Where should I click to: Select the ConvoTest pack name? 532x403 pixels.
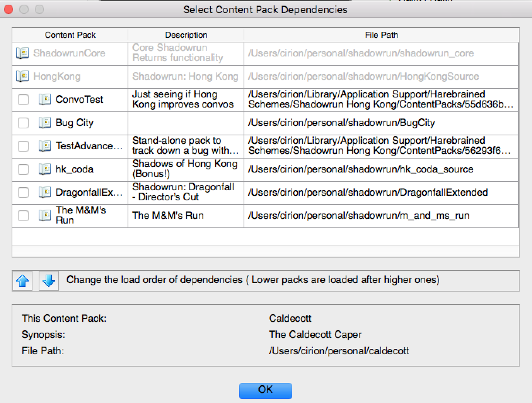tap(79, 99)
